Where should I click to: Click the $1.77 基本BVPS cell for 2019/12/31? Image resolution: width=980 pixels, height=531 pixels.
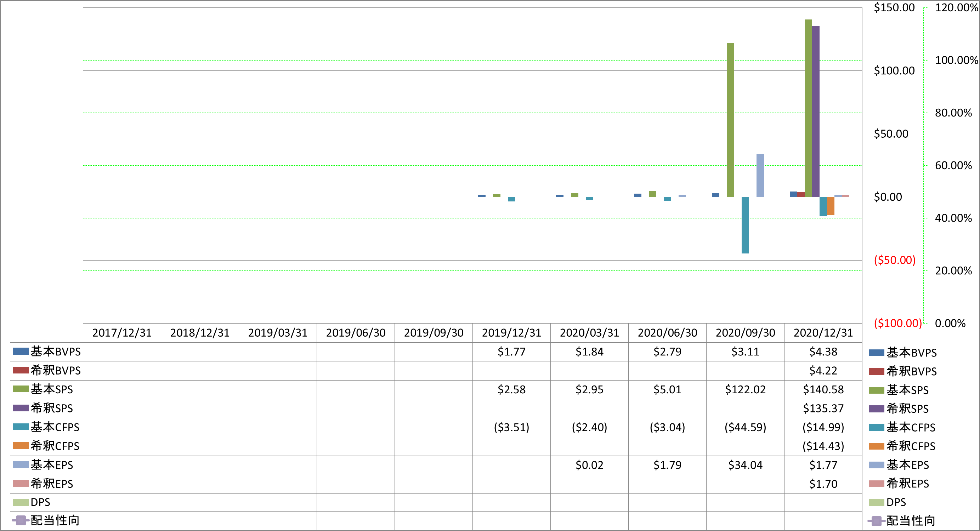[x=512, y=352]
